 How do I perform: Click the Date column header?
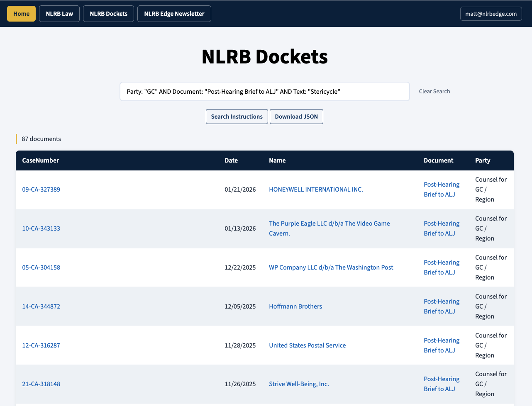coord(231,160)
